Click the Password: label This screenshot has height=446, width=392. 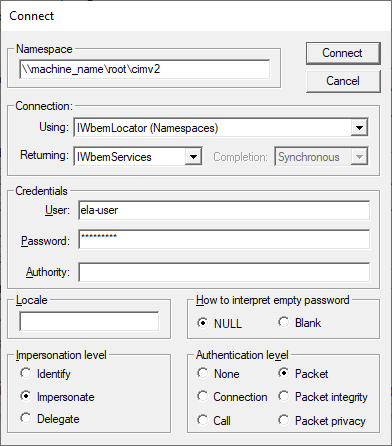(45, 241)
